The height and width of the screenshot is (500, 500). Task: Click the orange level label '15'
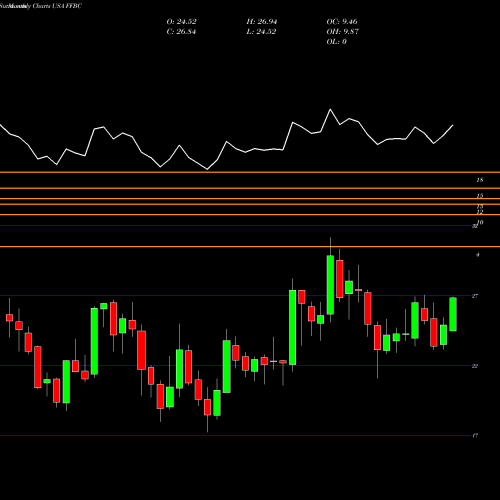click(x=480, y=196)
